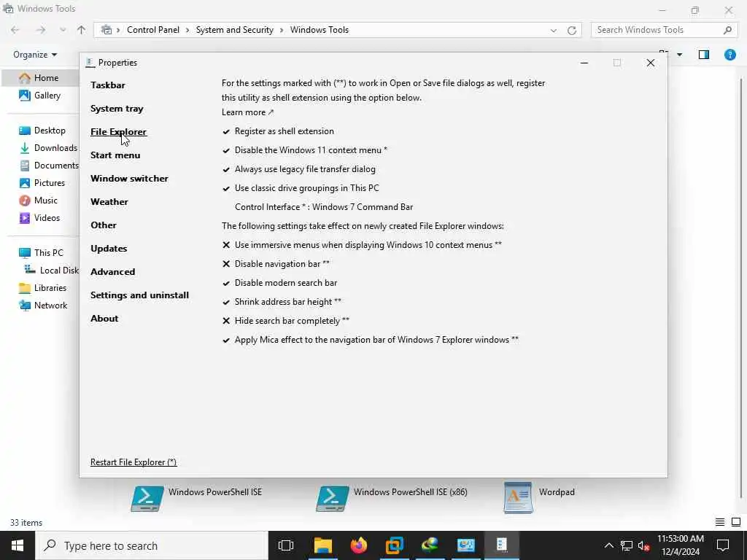Go to the Window switcher section

[129, 179]
